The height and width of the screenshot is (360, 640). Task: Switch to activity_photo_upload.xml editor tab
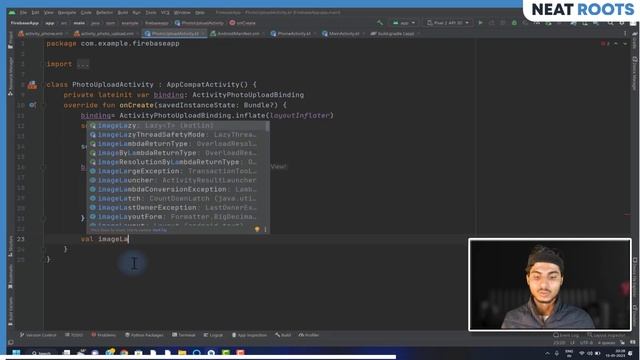[104, 33]
